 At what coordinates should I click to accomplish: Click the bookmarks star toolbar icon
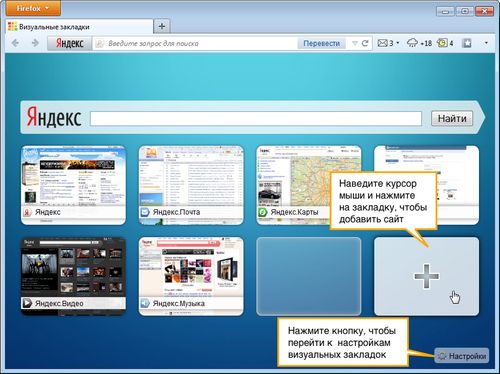(467, 43)
